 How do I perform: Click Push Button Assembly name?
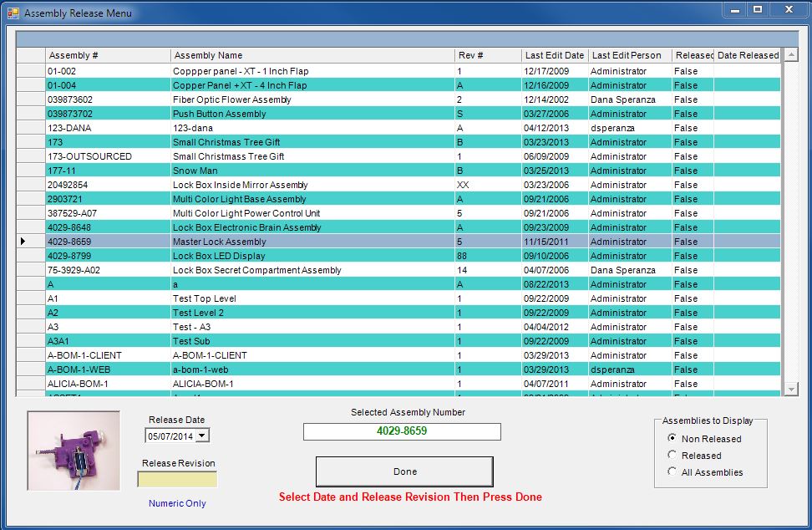(219, 114)
